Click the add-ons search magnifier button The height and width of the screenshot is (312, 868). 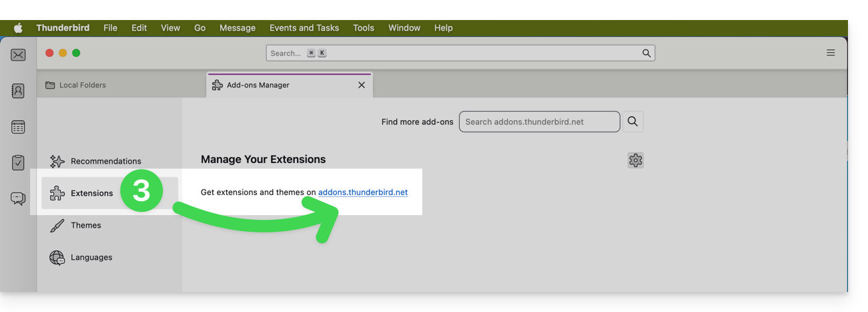632,122
